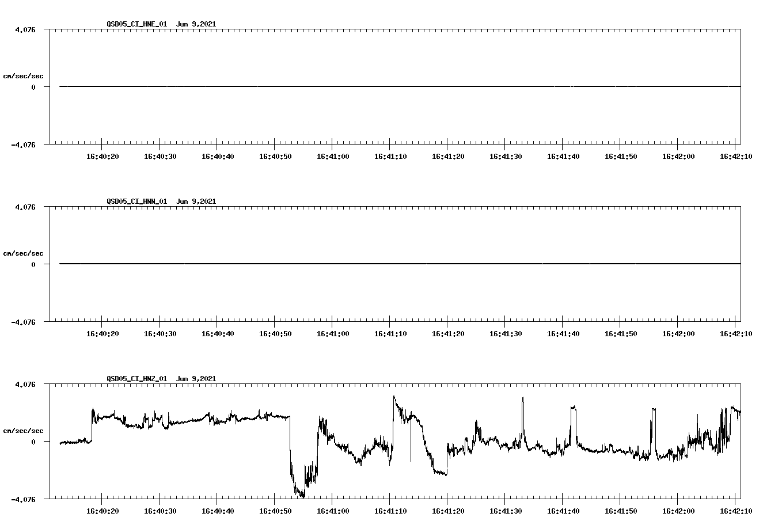
Task: Click the 16:41:50 time label on HNE axis
Action: coord(621,157)
